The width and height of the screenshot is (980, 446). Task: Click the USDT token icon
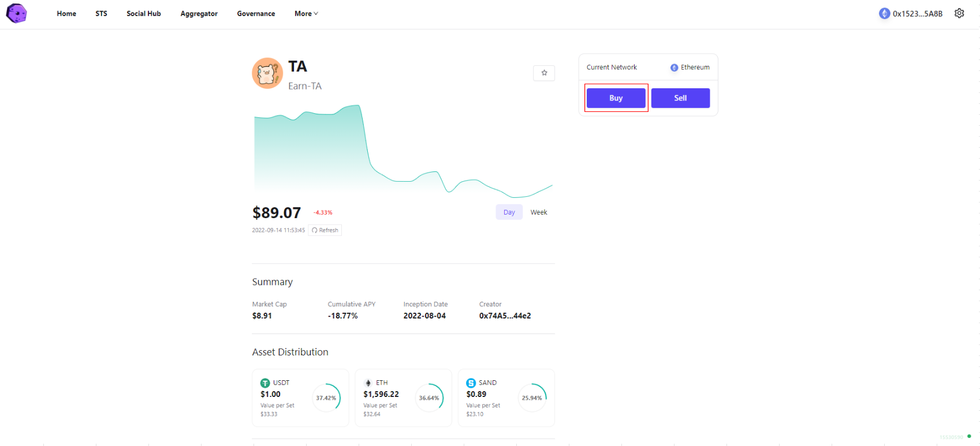click(266, 383)
